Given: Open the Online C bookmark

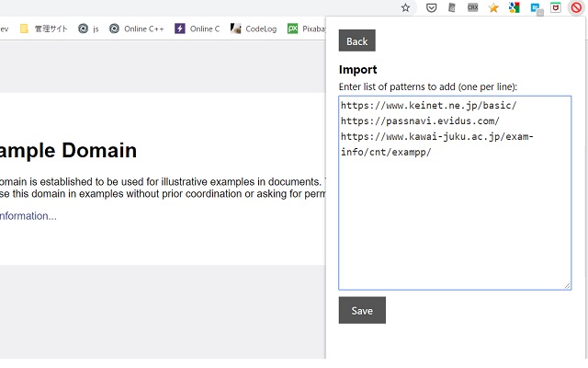Looking at the screenshot, I should 198,29.
